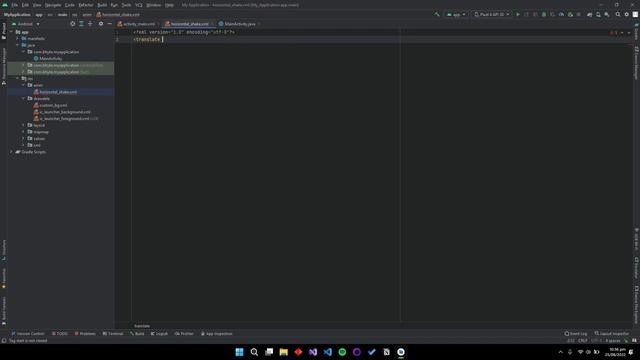Collapse the java folder
Screen dimensions: 640x360
18,45
